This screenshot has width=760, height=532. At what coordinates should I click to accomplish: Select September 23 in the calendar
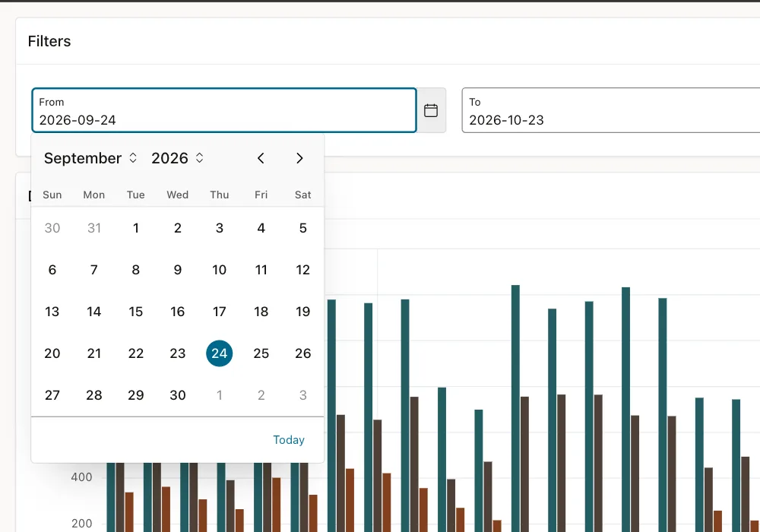point(177,353)
